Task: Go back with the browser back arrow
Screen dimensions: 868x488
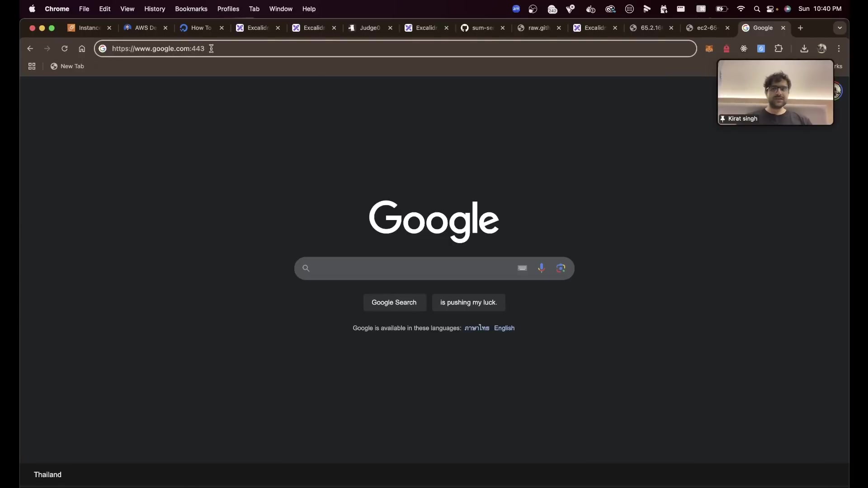Action: pyautogui.click(x=30, y=49)
